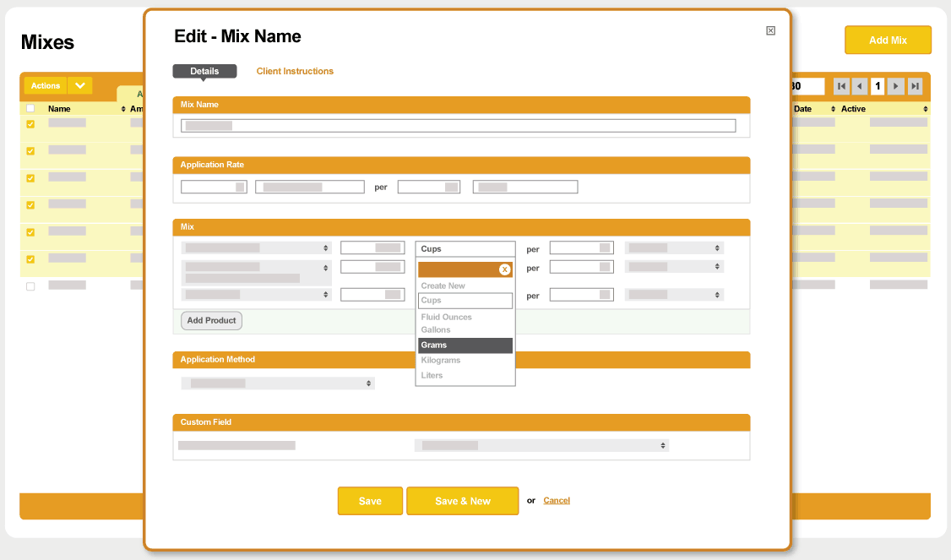Uncheck the fourth row checkbox in Mixes
The image size is (951, 560).
tap(30, 205)
